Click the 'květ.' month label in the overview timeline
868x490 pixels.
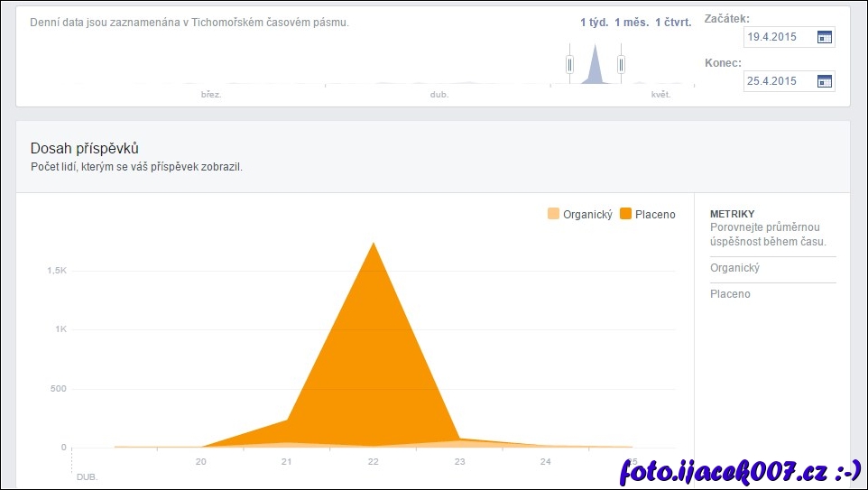pos(660,94)
